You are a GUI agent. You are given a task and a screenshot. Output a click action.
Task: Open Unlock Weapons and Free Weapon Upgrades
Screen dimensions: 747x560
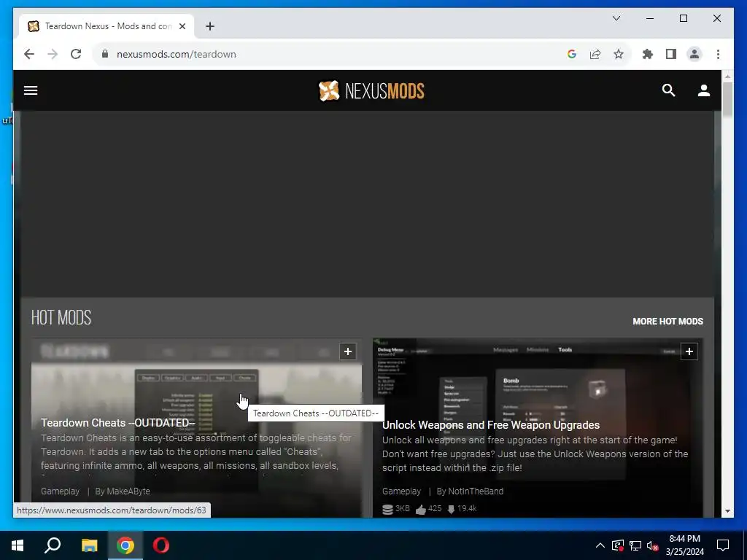coord(491,425)
